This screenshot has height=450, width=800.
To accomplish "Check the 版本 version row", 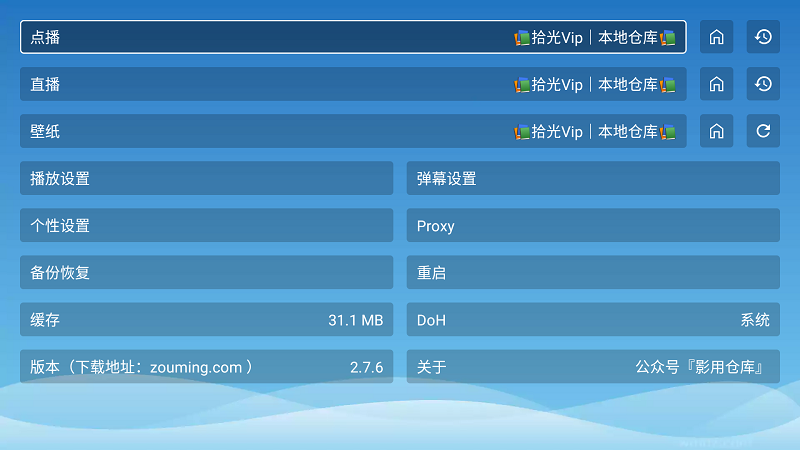I will (207, 366).
